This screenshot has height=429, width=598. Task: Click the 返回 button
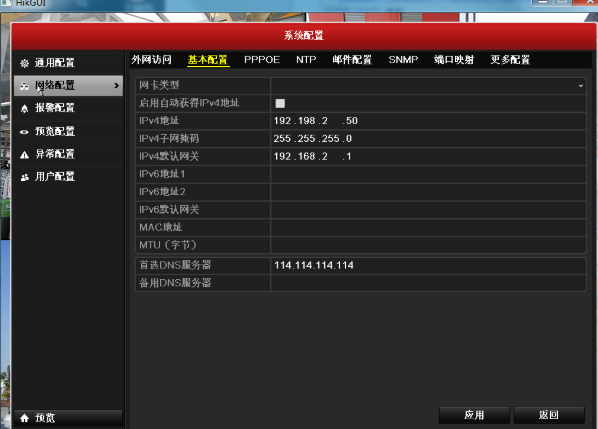coord(549,415)
